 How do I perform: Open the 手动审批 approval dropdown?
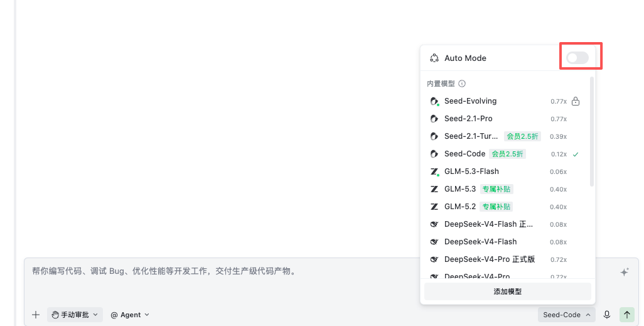[x=75, y=315]
